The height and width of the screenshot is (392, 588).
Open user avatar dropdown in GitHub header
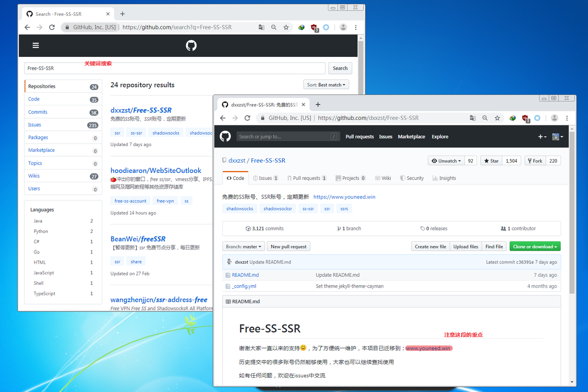[558, 137]
